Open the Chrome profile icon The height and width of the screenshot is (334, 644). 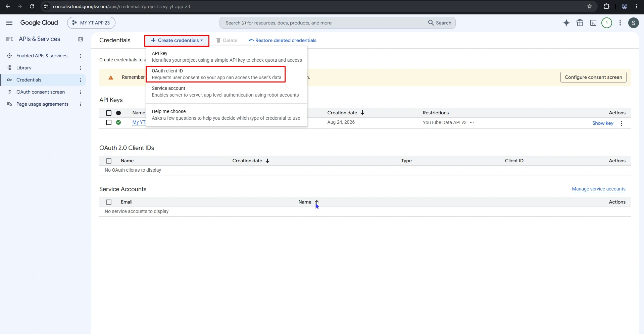625,6
